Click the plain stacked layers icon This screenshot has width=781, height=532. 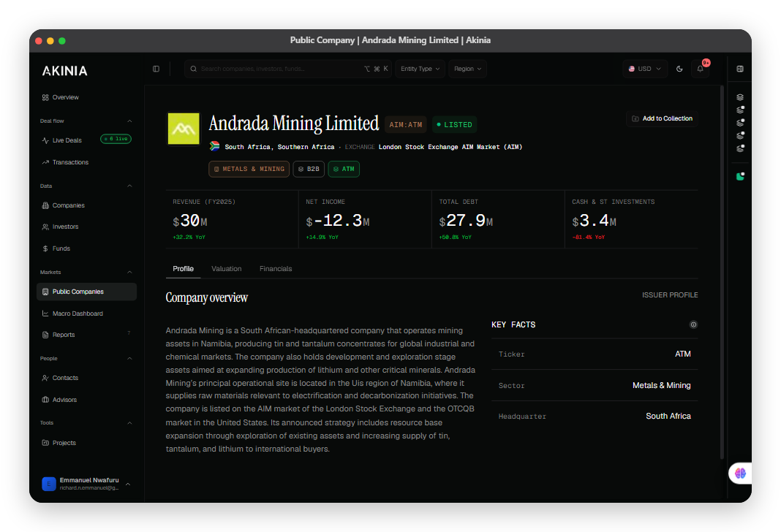point(740,97)
